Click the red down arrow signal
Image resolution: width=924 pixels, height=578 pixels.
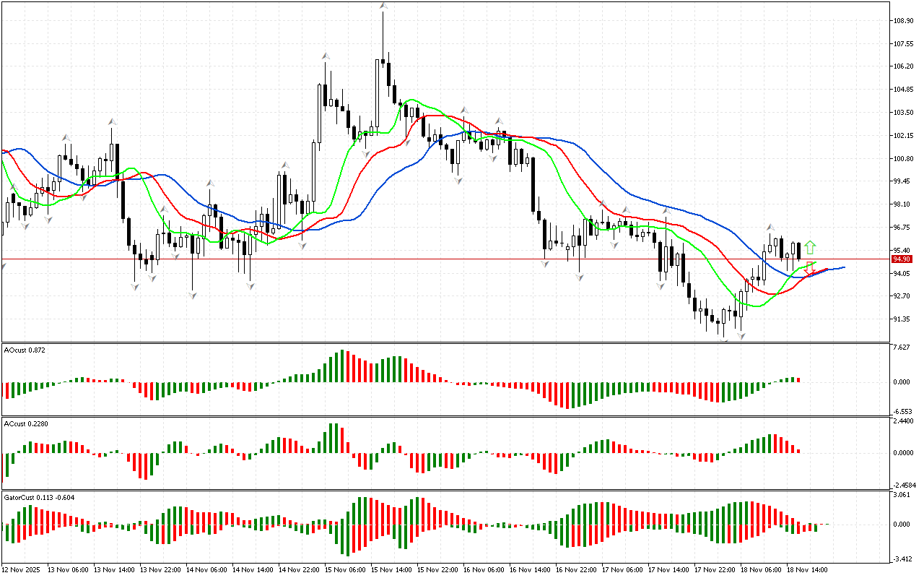point(811,268)
